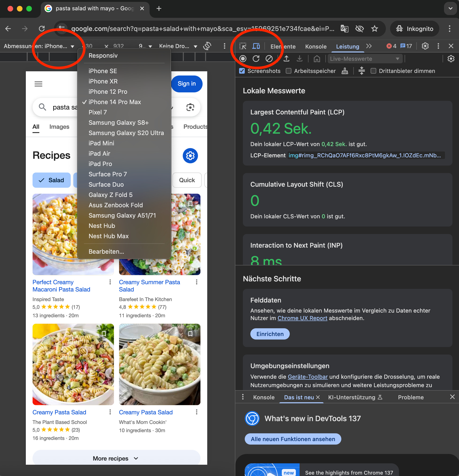The width and height of the screenshot is (459, 476).
Task: Open the Probleme drawer tab
Action: (411, 397)
